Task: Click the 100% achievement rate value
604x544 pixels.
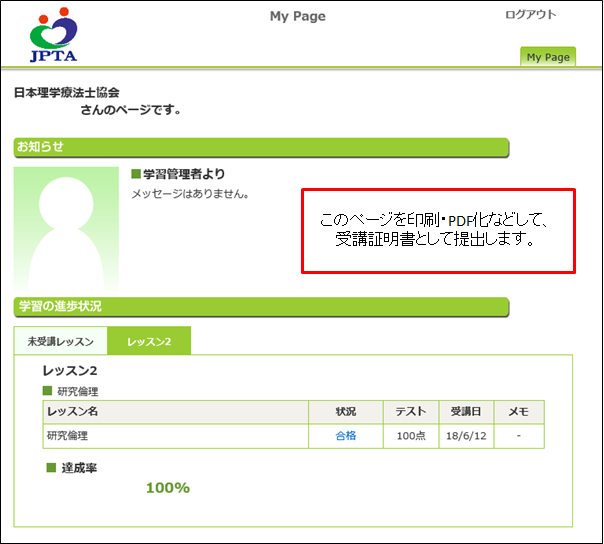Action: tap(168, 488)
